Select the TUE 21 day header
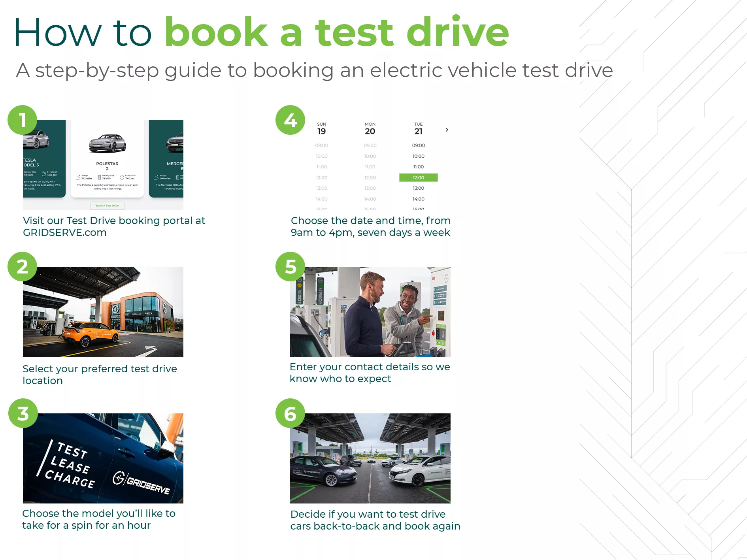This screenshot has width=747, height=560. (419, 129)
